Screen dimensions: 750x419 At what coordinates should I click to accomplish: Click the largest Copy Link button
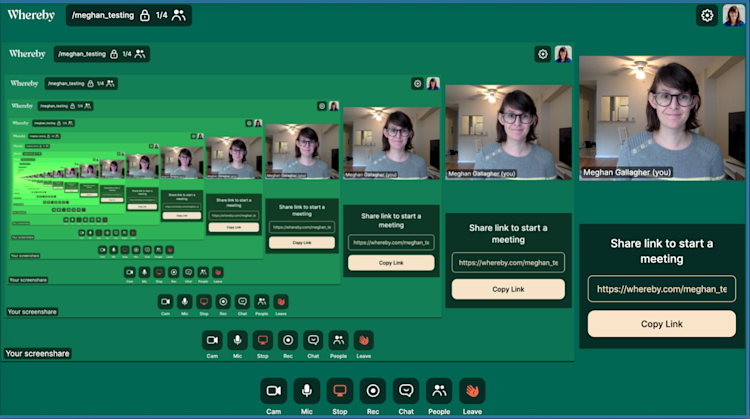[x=662, y=324]
